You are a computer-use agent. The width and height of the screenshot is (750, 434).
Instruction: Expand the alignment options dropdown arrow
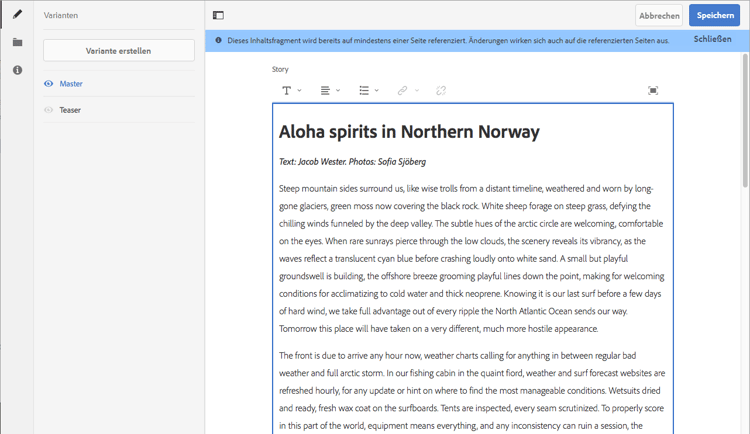(338, 90)
